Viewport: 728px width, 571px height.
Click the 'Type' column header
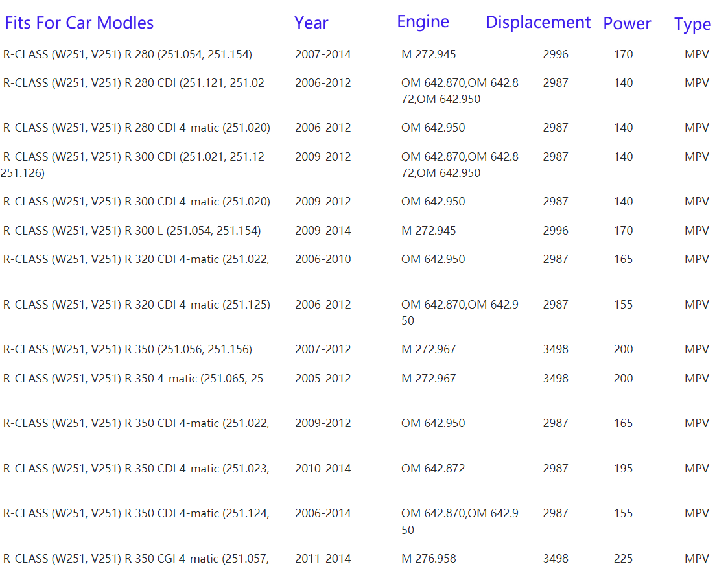tap(692, 25)
